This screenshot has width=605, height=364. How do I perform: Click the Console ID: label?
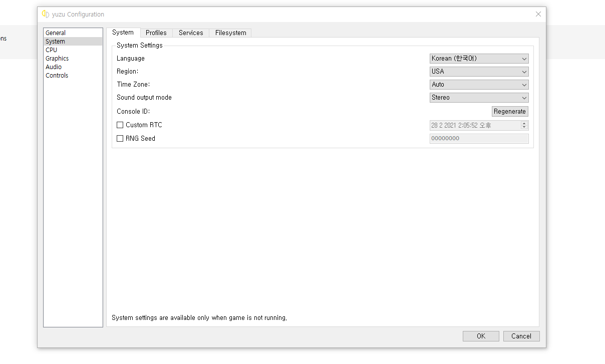pos(133,112)
